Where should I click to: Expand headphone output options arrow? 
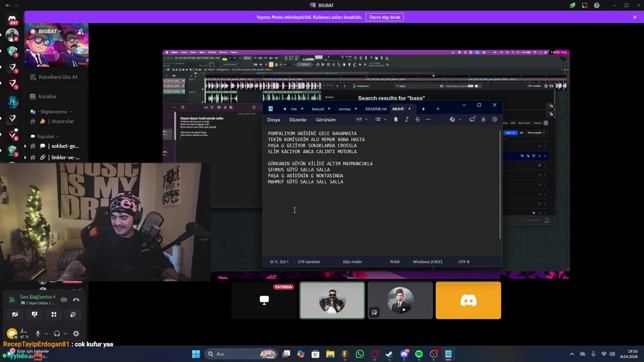click(65, 333)
